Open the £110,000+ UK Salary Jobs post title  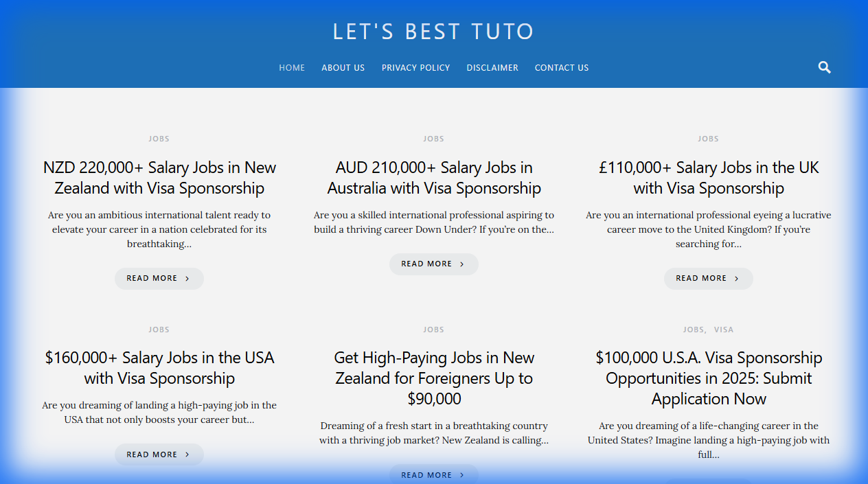(708, 177)
